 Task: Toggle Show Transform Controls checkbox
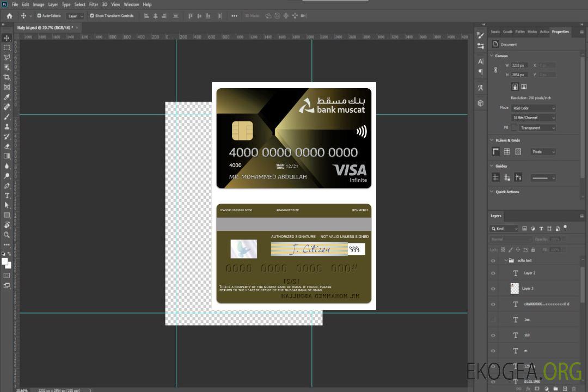pyautogui.click(x=92, y=16)
